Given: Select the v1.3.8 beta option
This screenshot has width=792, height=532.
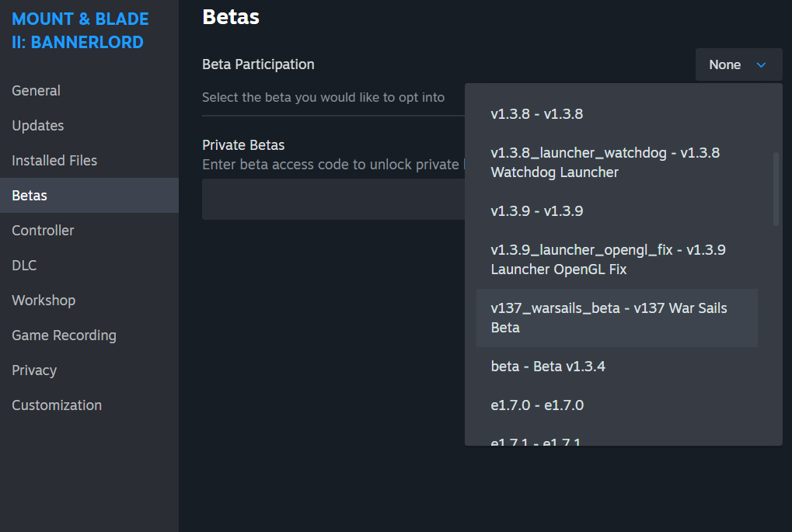Looking at the screenshot, I should tap(537, 114).
